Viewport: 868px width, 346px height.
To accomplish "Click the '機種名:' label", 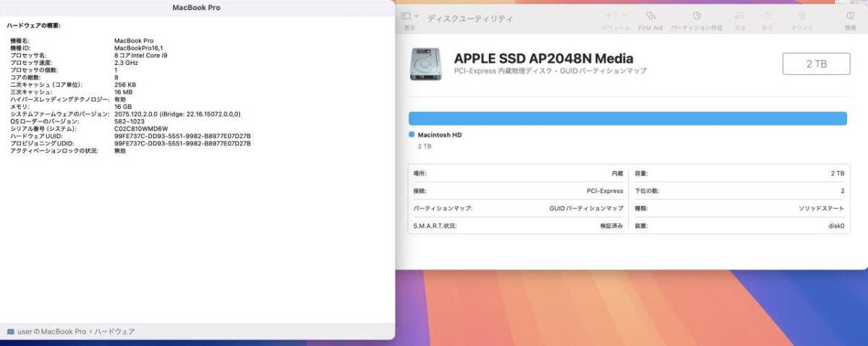I will [x=20, y=40].
